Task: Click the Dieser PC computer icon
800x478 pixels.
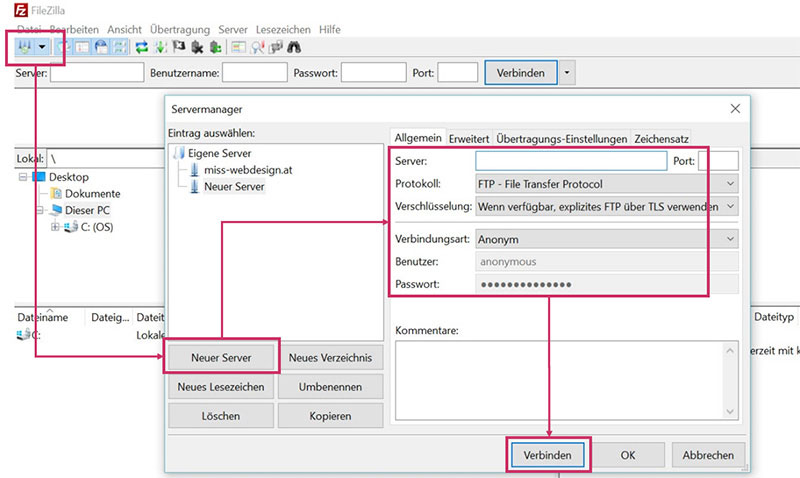Action: pos(56,210)
